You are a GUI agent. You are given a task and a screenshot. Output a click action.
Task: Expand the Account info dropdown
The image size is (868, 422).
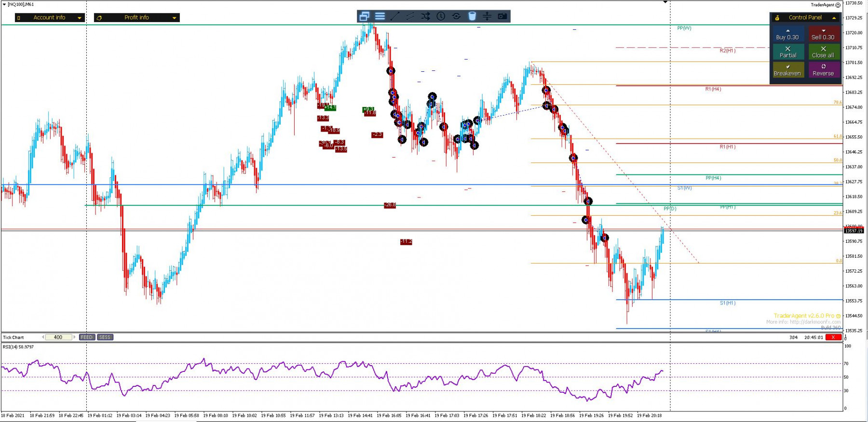[x=50, y=17]
